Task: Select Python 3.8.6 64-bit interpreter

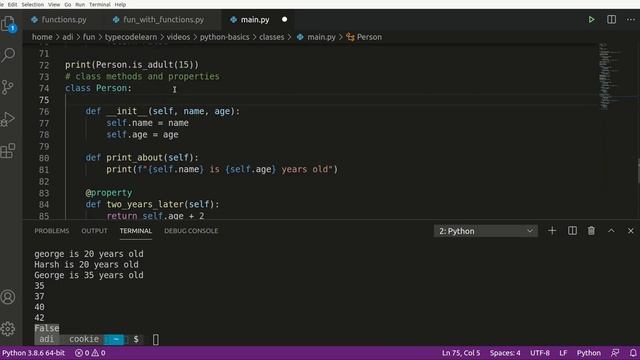Action: [x=33, y=353]
